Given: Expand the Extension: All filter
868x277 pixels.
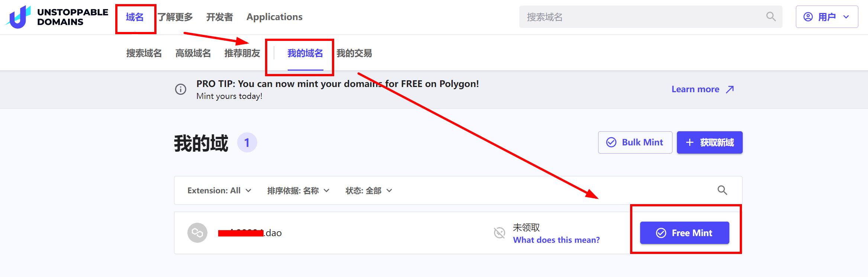Looking at the screenshot, I should tap(219, 190).
